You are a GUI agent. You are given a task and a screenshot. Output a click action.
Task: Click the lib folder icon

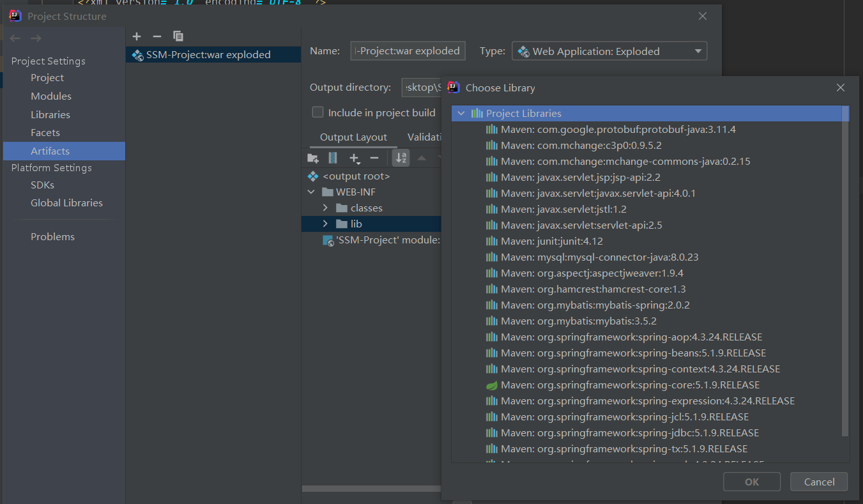click(x=342, y=224)
